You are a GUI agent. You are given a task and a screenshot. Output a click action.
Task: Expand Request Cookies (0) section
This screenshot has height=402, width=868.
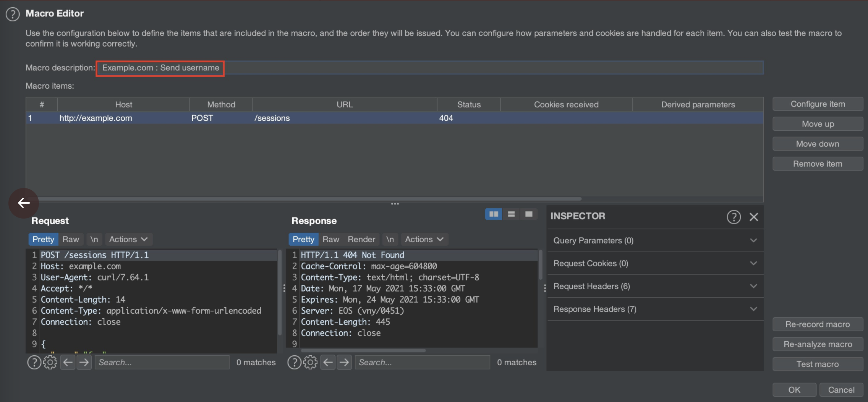[655, 264]
